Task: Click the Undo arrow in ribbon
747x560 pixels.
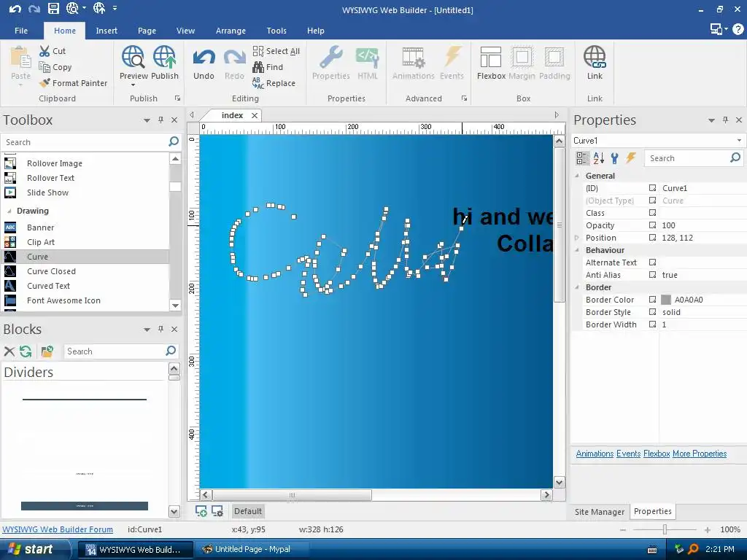Action: point(204,58)
